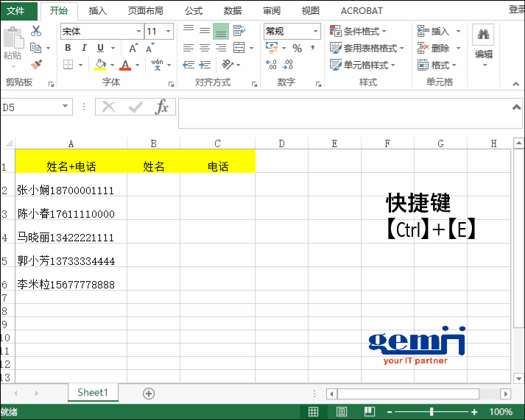This screenshot has width=525, height=420.
Task: Expand the font size dropdown showing 11
Action: click(169, 32)
